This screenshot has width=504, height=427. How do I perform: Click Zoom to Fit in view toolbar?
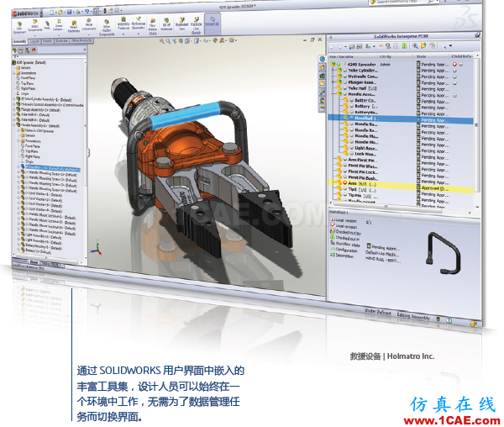(x=161, y=41)
